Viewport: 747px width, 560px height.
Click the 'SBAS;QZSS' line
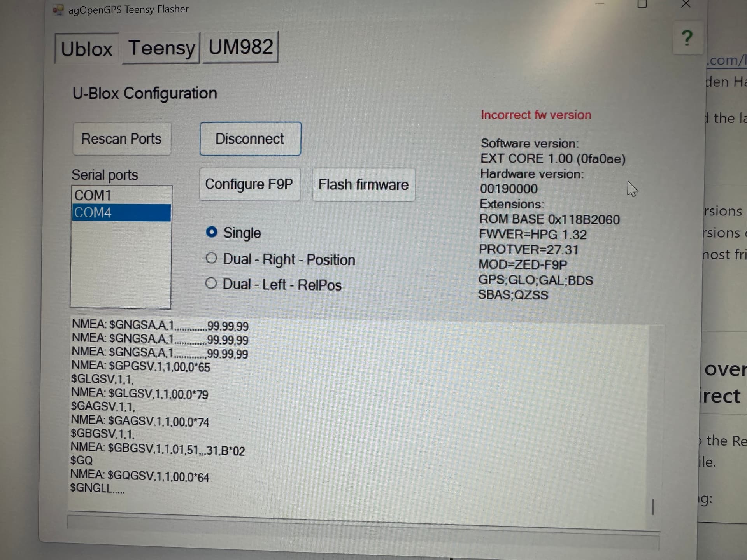tap(513, 295)
